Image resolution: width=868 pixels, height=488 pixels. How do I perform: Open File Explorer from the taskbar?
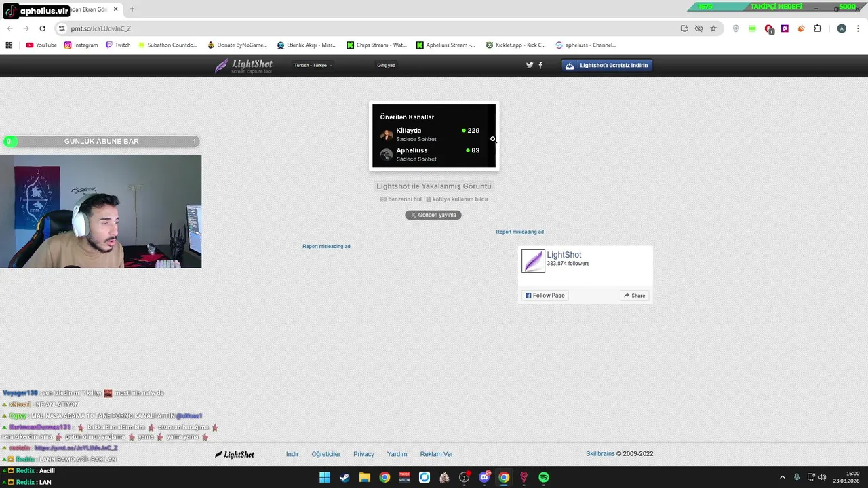365,477
